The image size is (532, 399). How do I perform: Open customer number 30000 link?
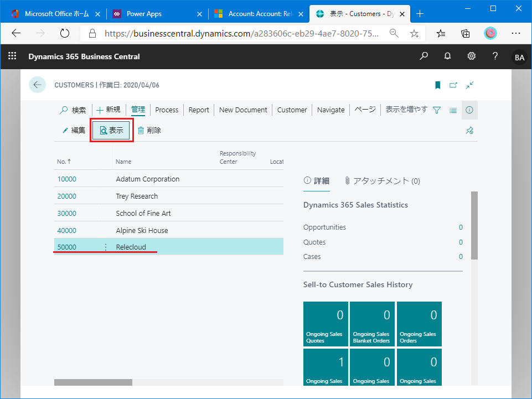point(67,214)
